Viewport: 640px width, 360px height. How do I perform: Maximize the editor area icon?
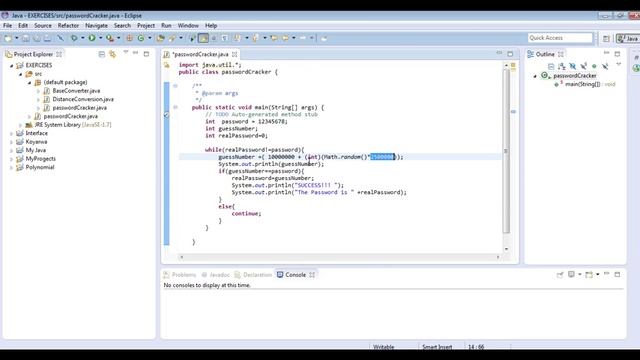tap(510, 54)
